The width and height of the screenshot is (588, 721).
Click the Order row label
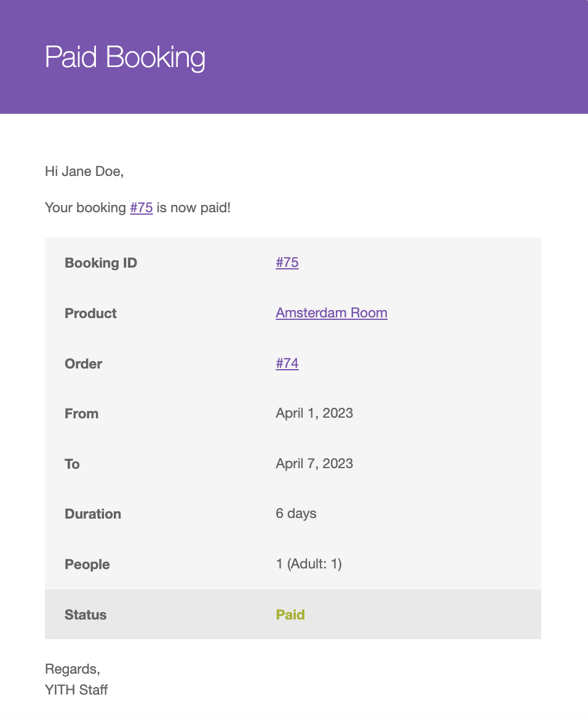(83, 364)
